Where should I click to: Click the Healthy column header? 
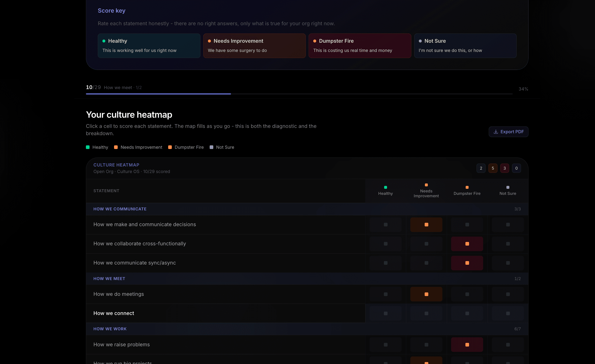point(386,191)
